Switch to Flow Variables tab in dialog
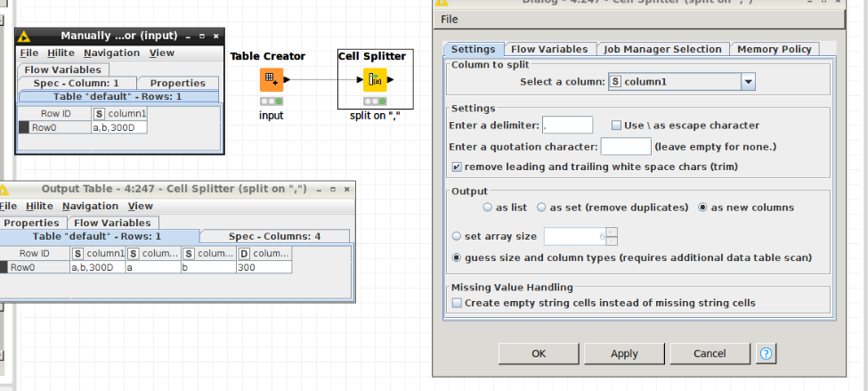The image size is (868, 391). 549,49
